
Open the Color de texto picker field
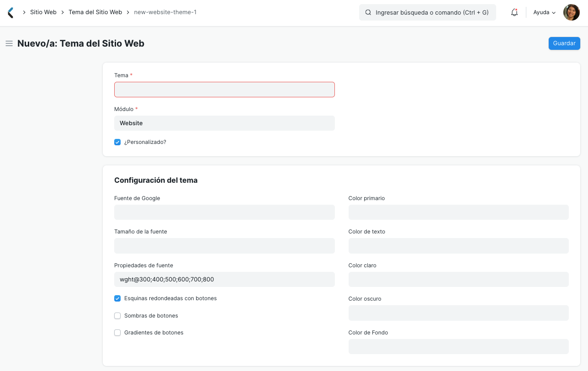[x=459, y=246]
